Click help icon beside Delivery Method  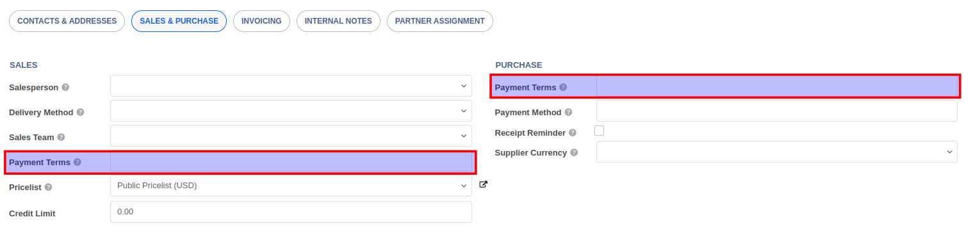pyautogui.click(x=81, y=112)
